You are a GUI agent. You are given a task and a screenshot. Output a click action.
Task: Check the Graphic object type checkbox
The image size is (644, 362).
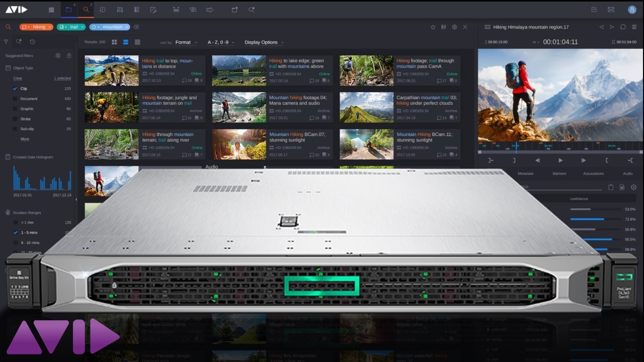click(15, 109)
